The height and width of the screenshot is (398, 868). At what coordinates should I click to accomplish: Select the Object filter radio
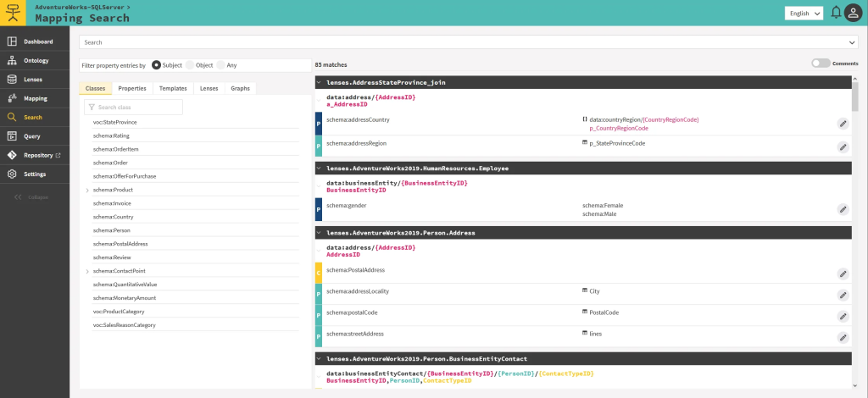point(190,65)
